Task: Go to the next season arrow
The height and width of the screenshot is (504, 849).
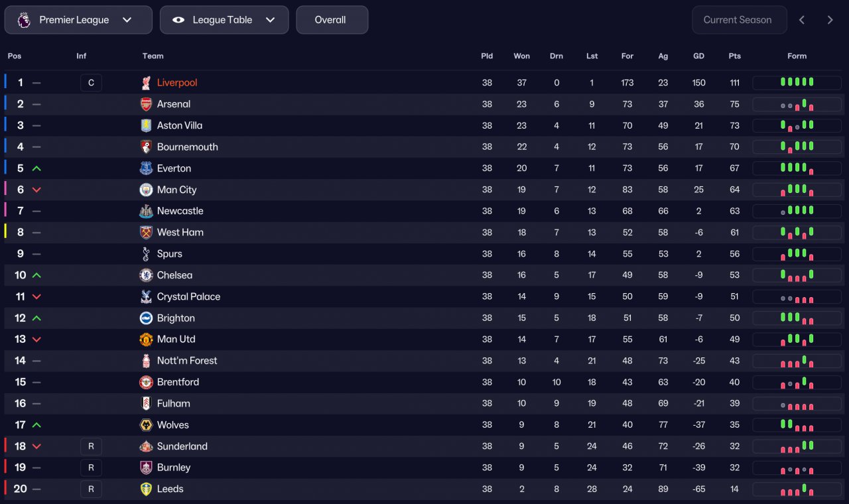Action: tap(830, 20)
